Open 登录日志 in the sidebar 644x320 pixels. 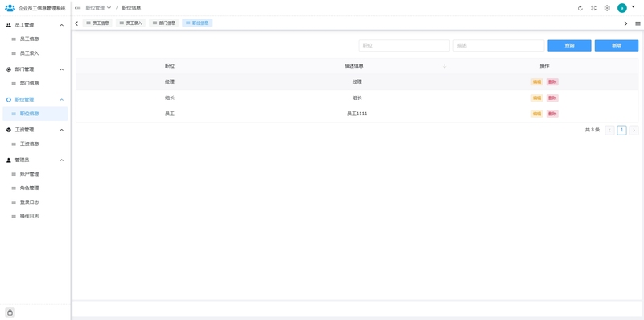coord(35,202)
